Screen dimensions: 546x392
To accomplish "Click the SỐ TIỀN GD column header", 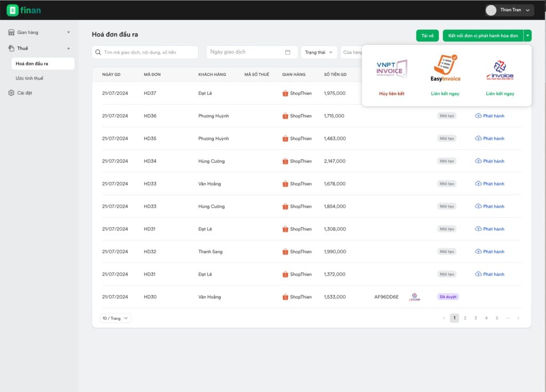I will (335, 75).
